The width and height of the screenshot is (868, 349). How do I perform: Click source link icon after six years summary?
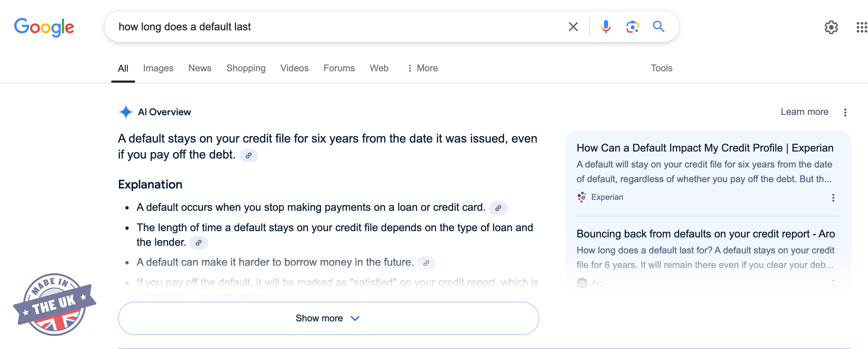[249, 155]
